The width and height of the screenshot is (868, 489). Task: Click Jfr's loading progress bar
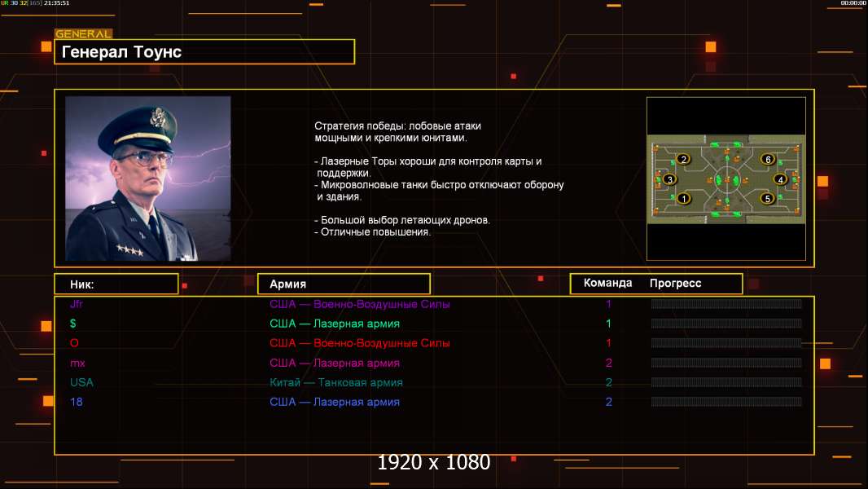click(x=726, y=303)
